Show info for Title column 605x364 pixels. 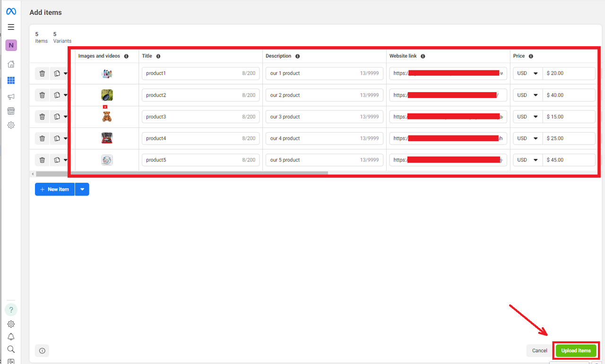coord(158,56)
